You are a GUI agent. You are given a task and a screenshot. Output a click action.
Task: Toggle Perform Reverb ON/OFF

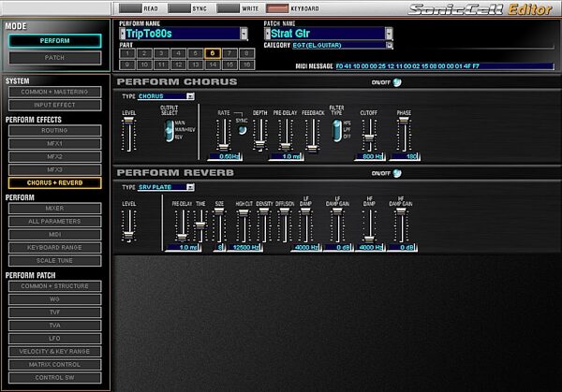397,173
